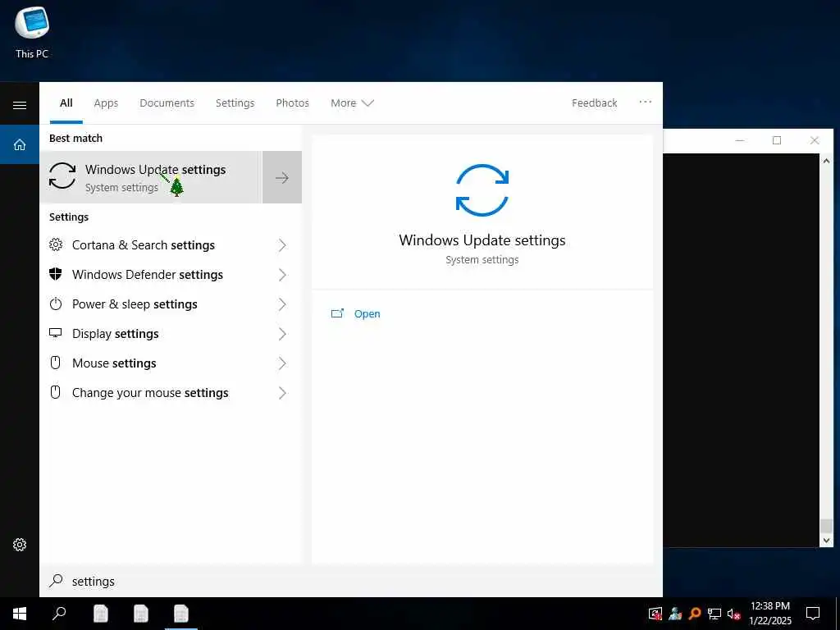Image resolution: width=840 pixels, height=630 pixels.
Task: Open the taskbar clock showing 12:38 PM
Action: pos(769,614)
